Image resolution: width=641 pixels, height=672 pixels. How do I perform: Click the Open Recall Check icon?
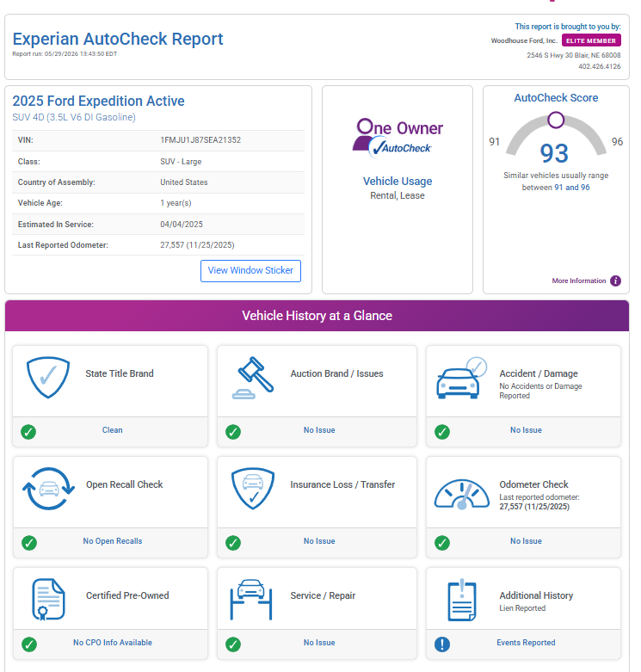coord(48,489)
